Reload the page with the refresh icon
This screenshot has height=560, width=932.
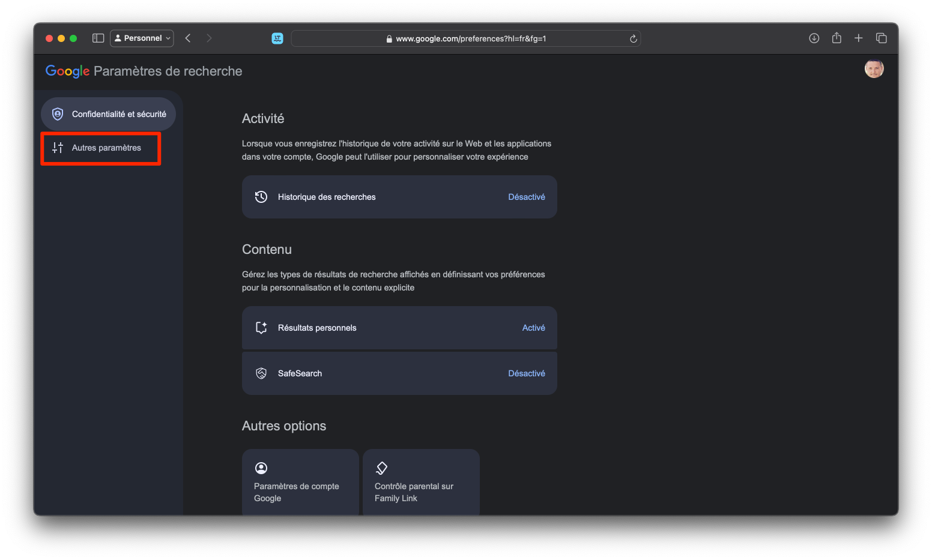click(x=633, y=39)
